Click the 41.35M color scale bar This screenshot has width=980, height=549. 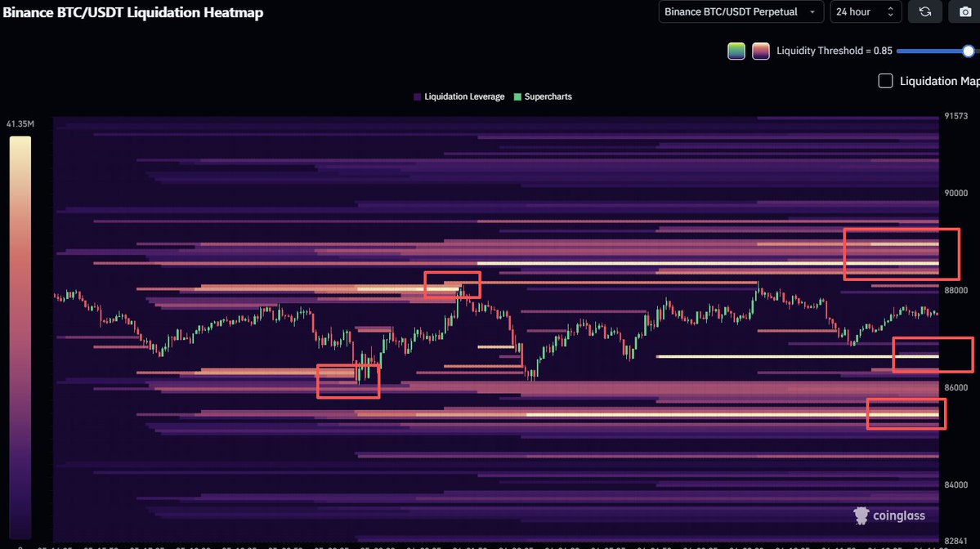pyautogui.click(x=20, y=337)
